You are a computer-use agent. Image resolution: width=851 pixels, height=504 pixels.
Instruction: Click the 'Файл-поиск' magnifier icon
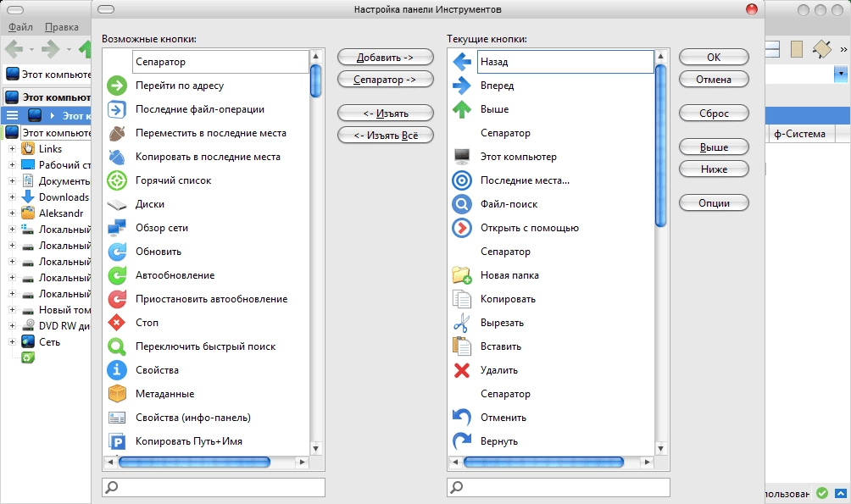(462, 204)
